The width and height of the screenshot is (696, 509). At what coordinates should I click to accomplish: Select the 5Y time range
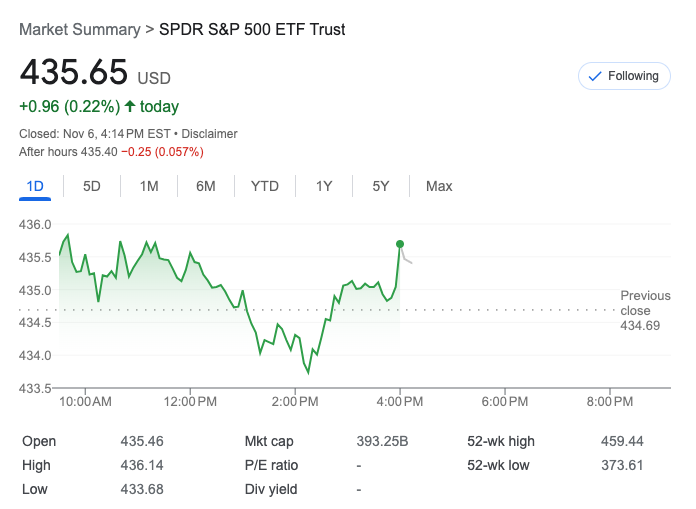(x=381, y=186)
